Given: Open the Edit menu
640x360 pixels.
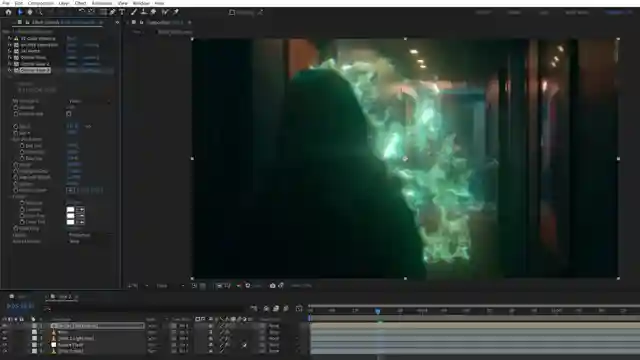Looking at the screenshot, I should (x=19, y=3).
